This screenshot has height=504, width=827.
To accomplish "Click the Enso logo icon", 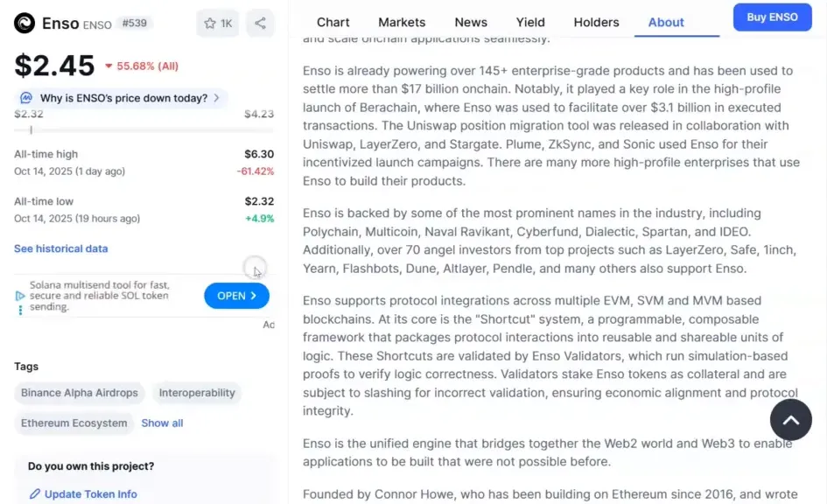I will [x=25, y=24].
